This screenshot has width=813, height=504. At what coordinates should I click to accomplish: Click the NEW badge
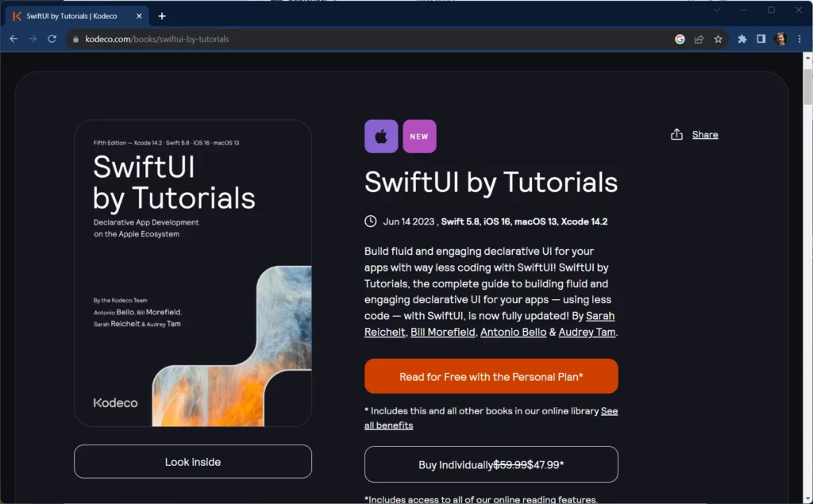tap(419, 137)
